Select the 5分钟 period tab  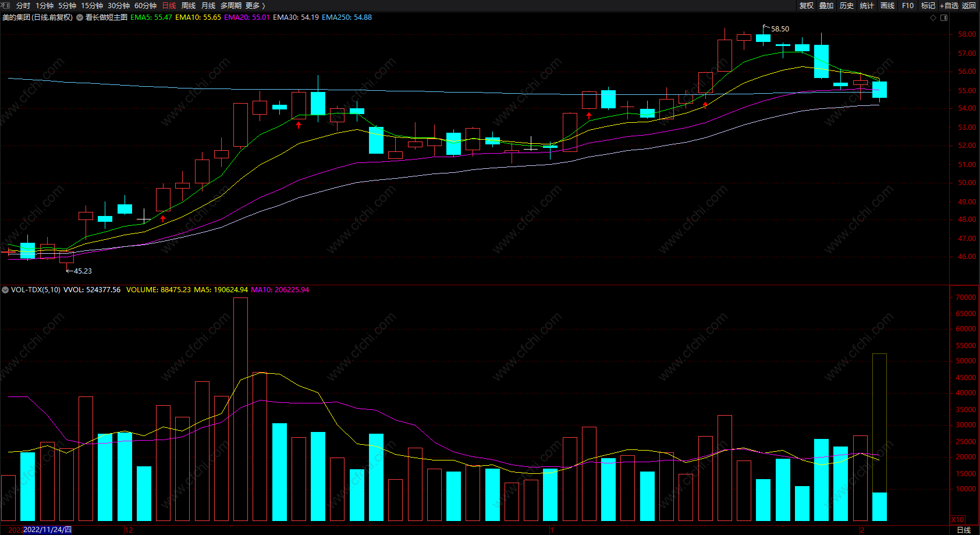coord(68,6)
